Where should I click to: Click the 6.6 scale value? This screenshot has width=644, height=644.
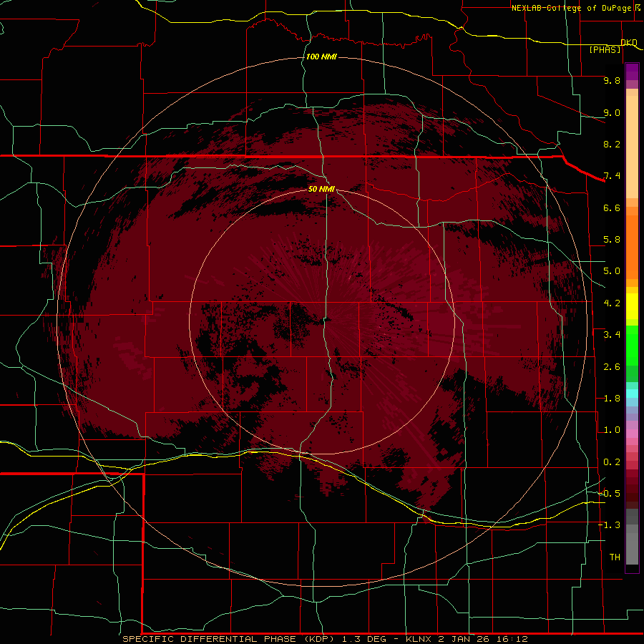point(612,208)
